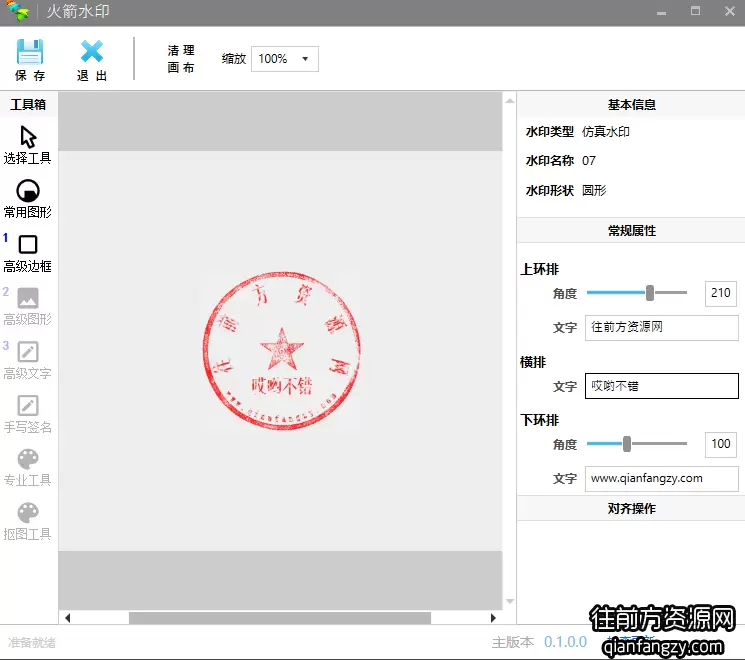
Task: Click the Save (保存) floppy disk icon
Action: (x=30, y=52)
